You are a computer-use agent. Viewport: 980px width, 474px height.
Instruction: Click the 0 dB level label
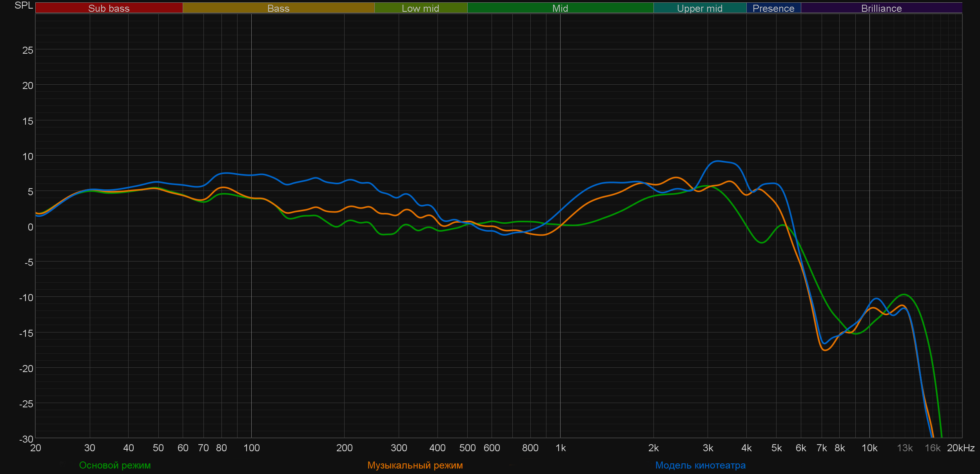pos(30,227)
